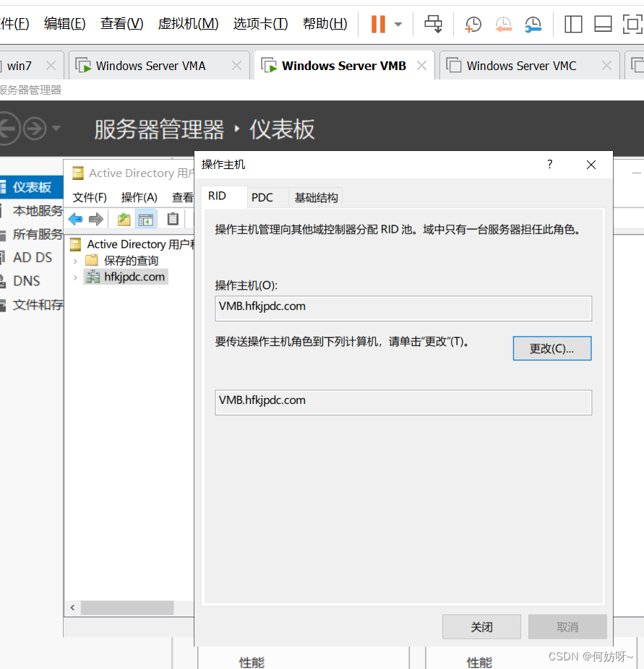644x669 pixels.
Task: Switch to the PDC tab
Action: point(262,197)
